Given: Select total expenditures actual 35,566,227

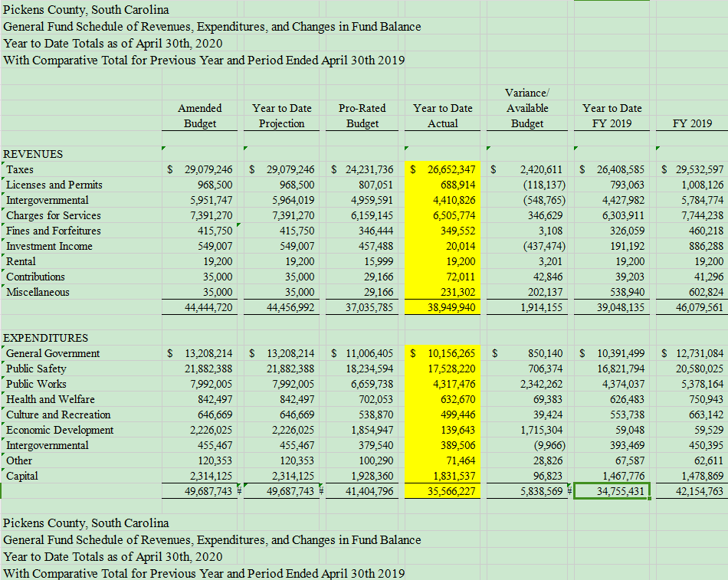Looking at the screenshot, I should [x=451, y=491].
